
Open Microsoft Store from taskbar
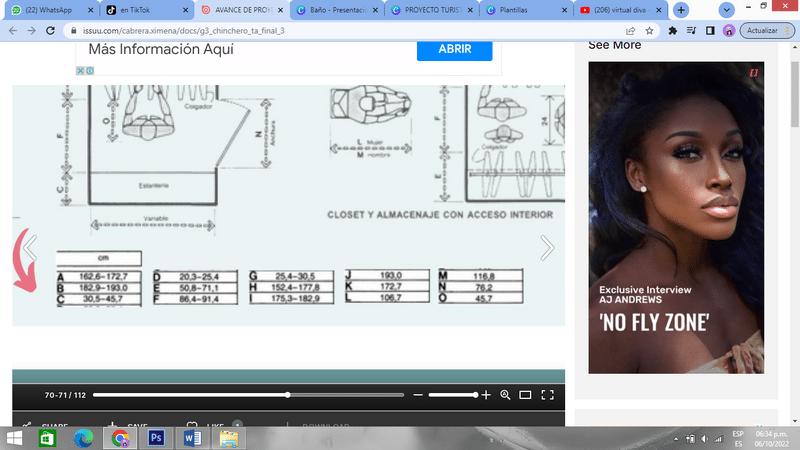[47, 438]
